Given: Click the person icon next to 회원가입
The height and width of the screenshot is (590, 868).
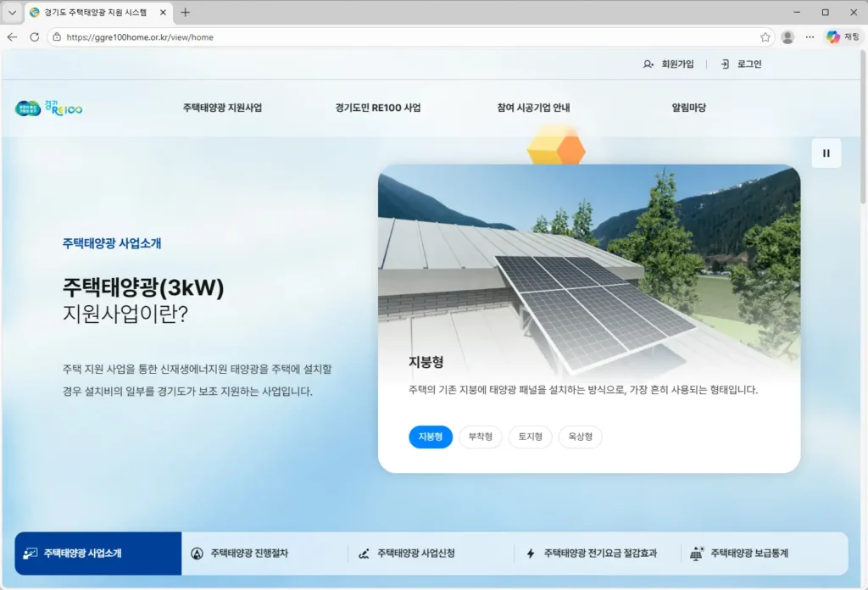Looking at the screenshot, I should coord(648,64).
